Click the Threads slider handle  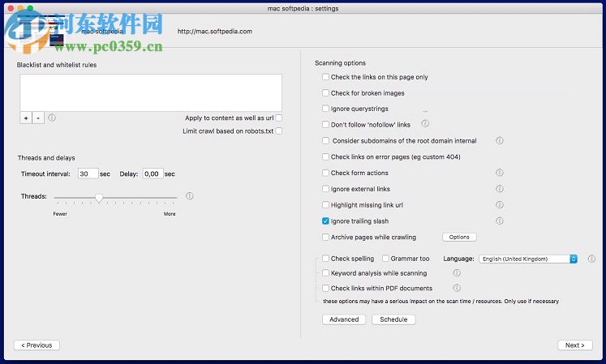[99, 199]
